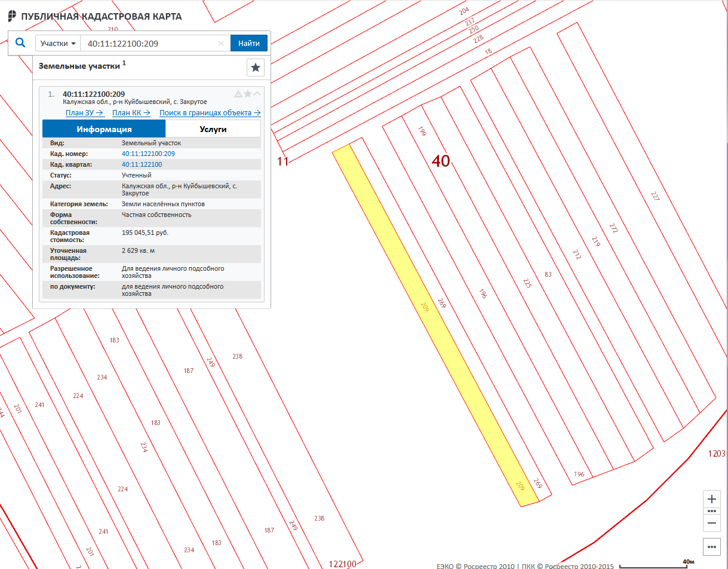Click the cadastral number search field
The image size is (728, 569).
point(149,44)
